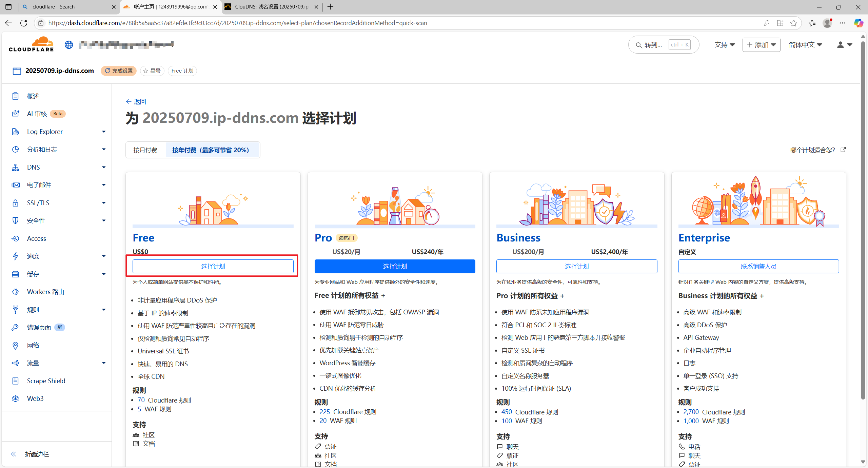Click the 规则 funnel icon
Image resolution: width=868 pixels, height=468 pixels.
click(x=15, y=310)
